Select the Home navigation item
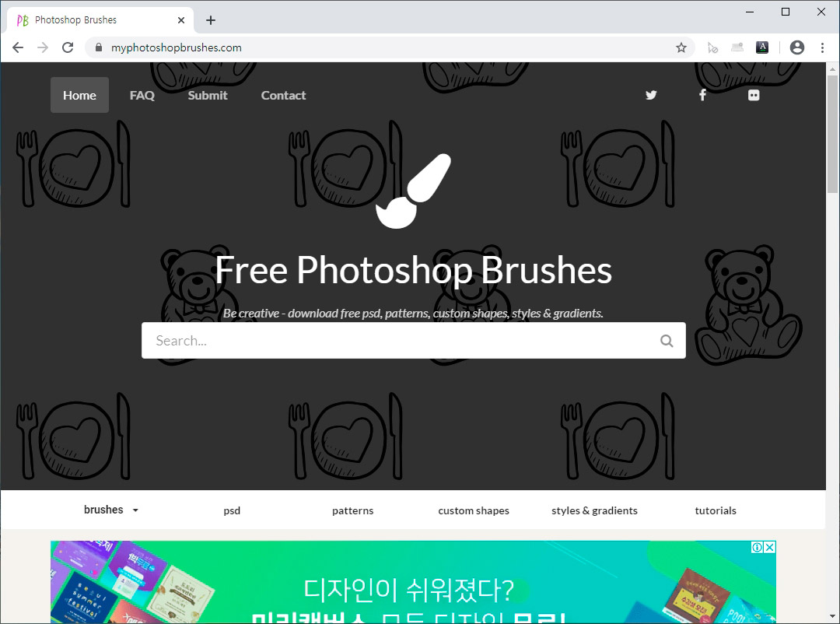The image size is (840, 624). click(x=80, y=95)
